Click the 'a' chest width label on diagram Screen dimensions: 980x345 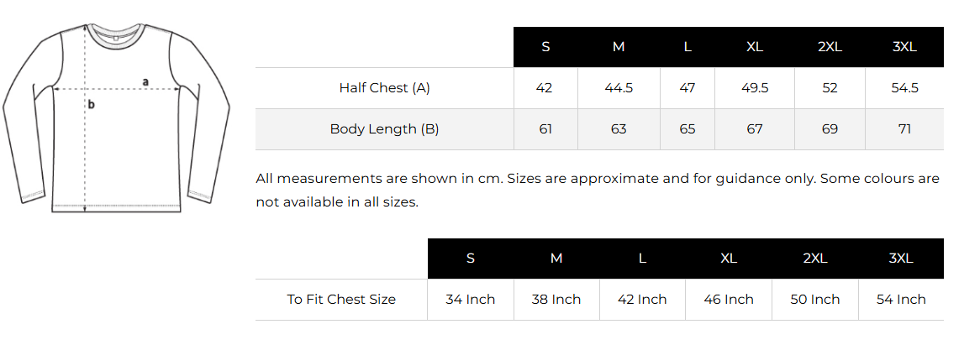coord(145,81)
